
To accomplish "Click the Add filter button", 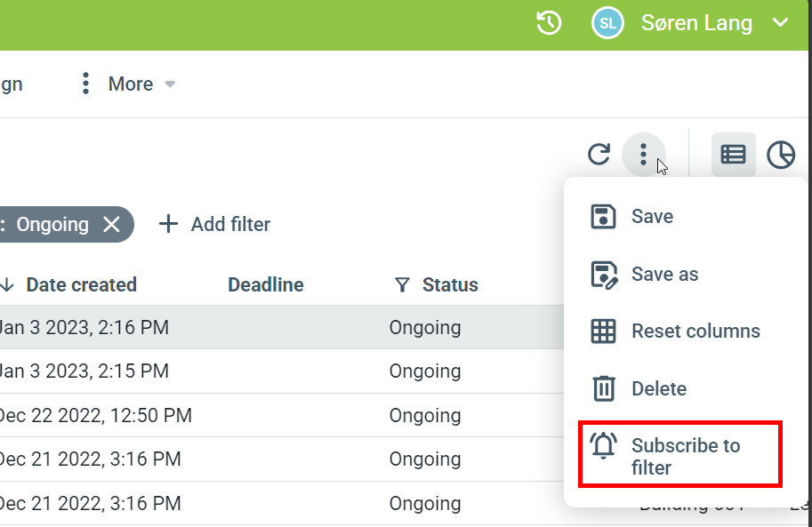I will [214, 225].
